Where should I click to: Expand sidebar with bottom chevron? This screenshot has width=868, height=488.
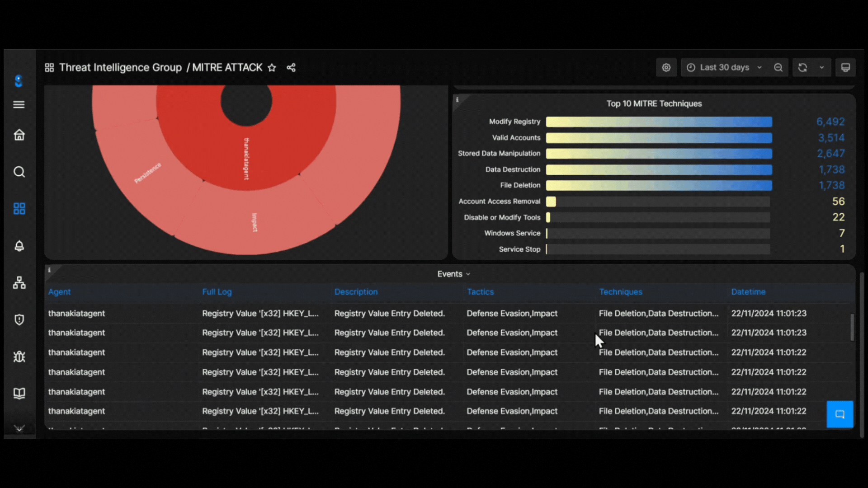coord(19,428)
